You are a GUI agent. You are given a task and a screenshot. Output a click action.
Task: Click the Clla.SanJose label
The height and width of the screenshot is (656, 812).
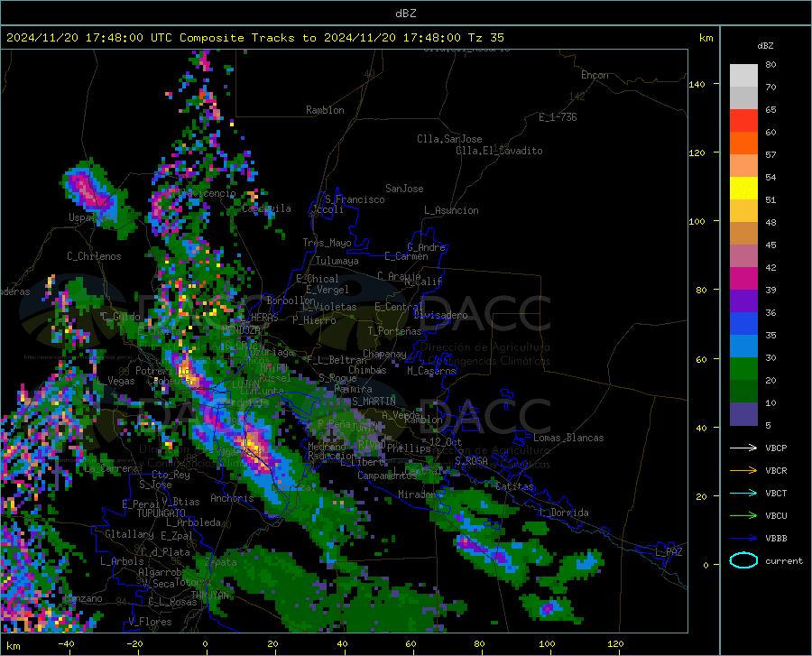pos(449,139)
